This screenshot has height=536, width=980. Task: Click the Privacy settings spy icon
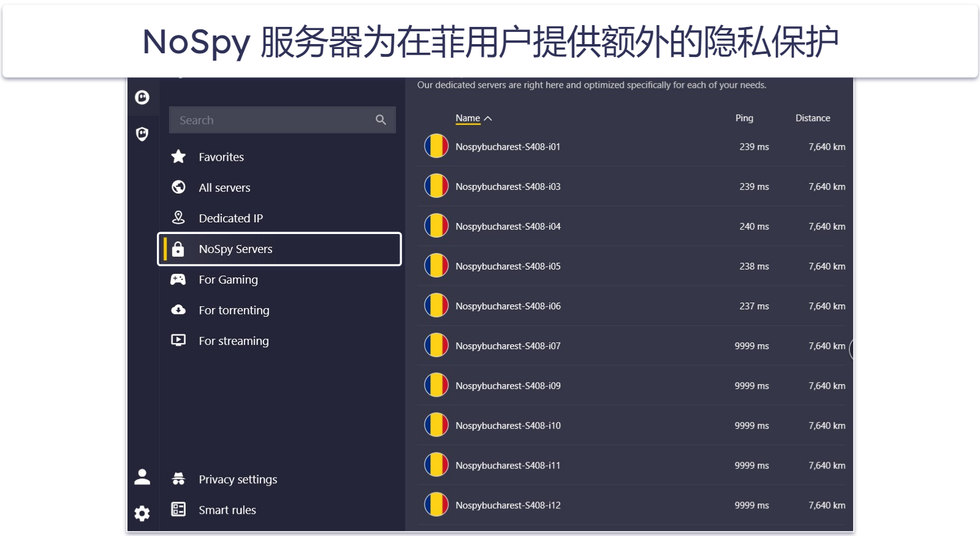tap(178, 478)
